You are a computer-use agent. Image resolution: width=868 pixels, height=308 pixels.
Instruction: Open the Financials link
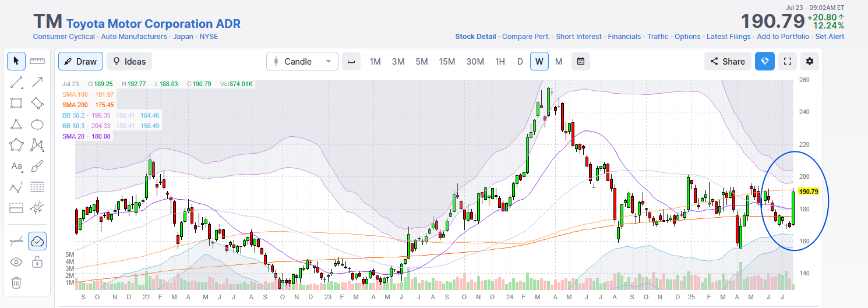click(x=624, y=37)
